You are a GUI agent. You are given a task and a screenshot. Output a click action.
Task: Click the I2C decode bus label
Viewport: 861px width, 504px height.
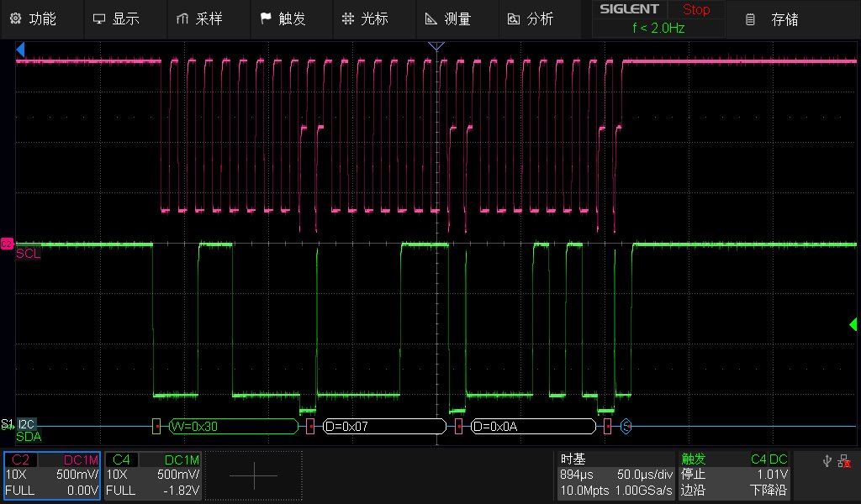26,424
